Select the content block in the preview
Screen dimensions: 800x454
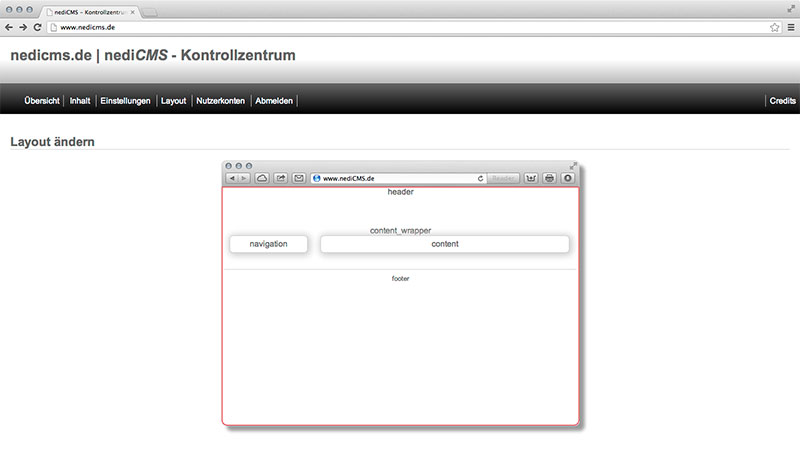[445, 244]
